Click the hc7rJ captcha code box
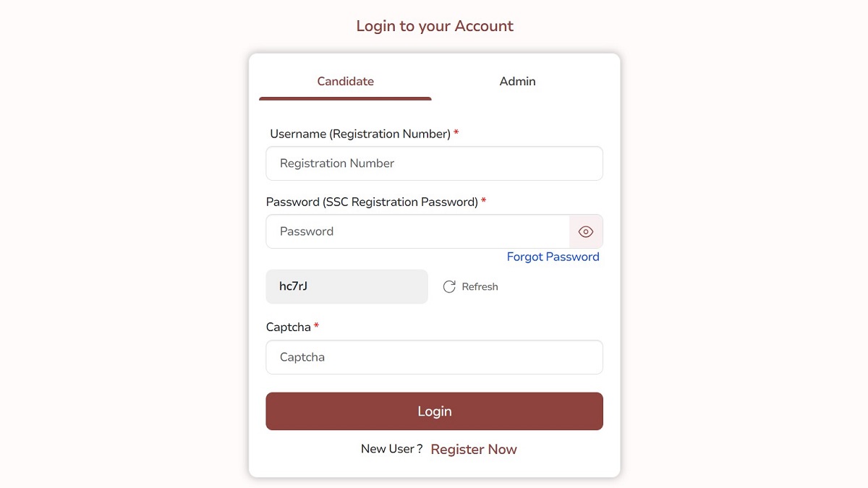This screenshot has width=868, height=488. 346,287
